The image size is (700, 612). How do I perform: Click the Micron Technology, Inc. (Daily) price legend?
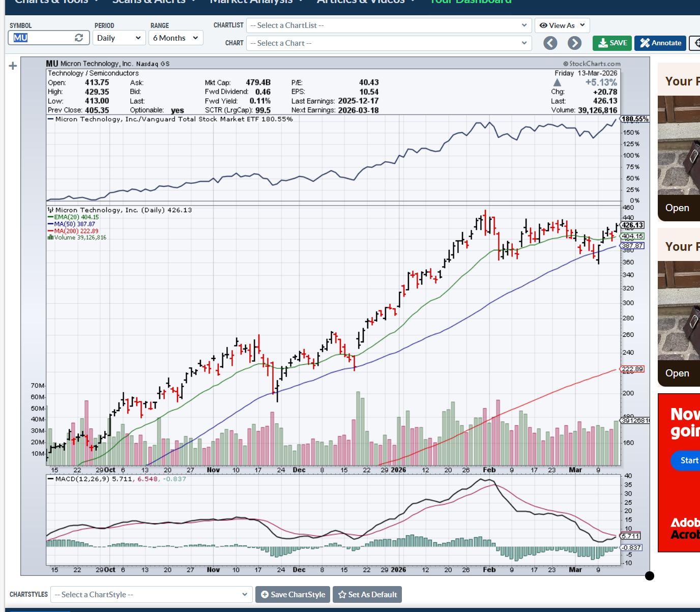(x=120, y=210)
